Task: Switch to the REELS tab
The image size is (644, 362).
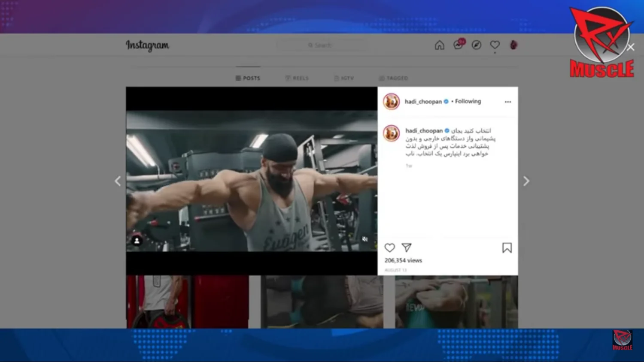Action: pos(297,78)
